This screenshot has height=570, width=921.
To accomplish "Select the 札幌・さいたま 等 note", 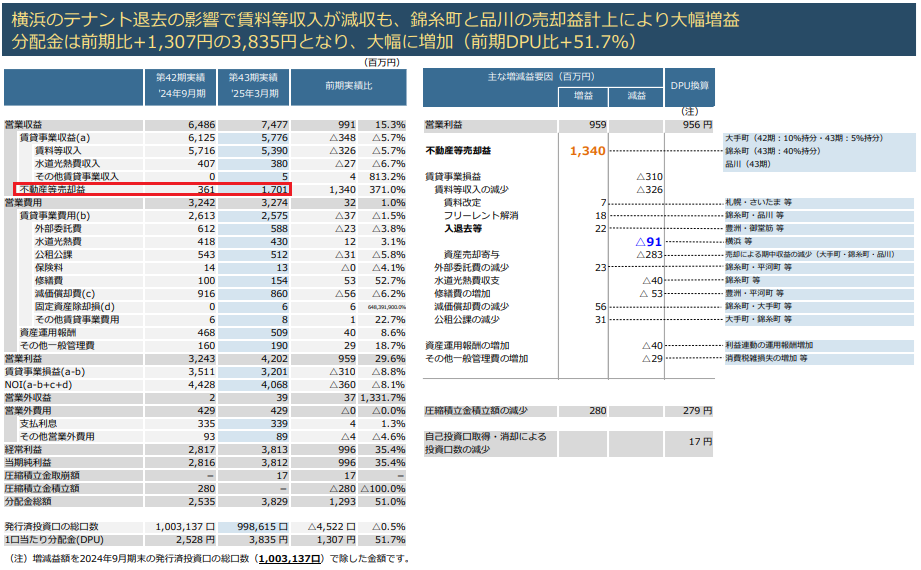I will pos(758,202).
